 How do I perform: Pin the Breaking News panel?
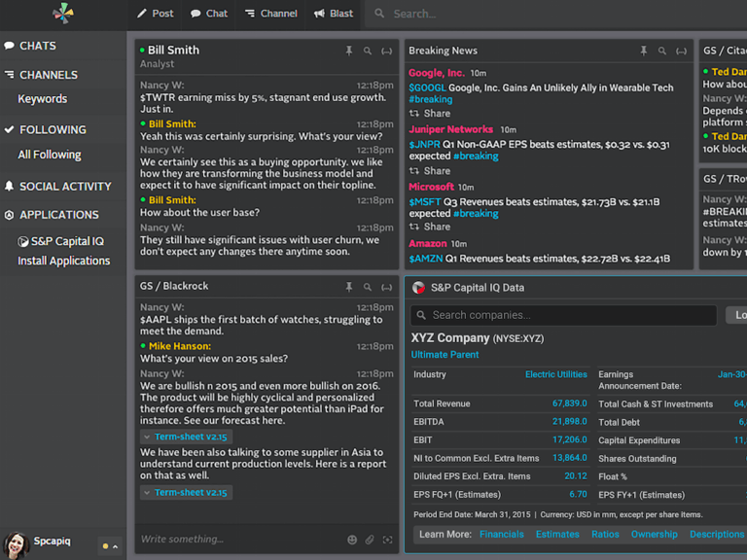tap(643, 51)
